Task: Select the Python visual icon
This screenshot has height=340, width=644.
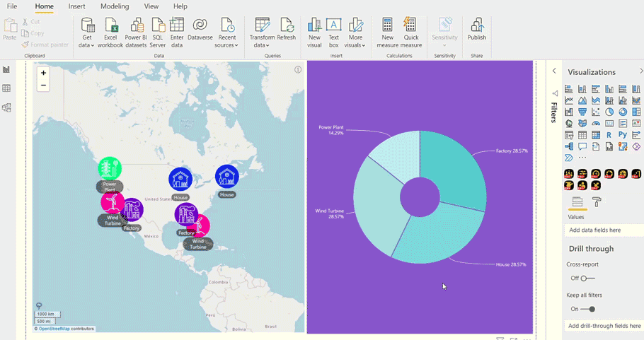Action: coord(622,134)
